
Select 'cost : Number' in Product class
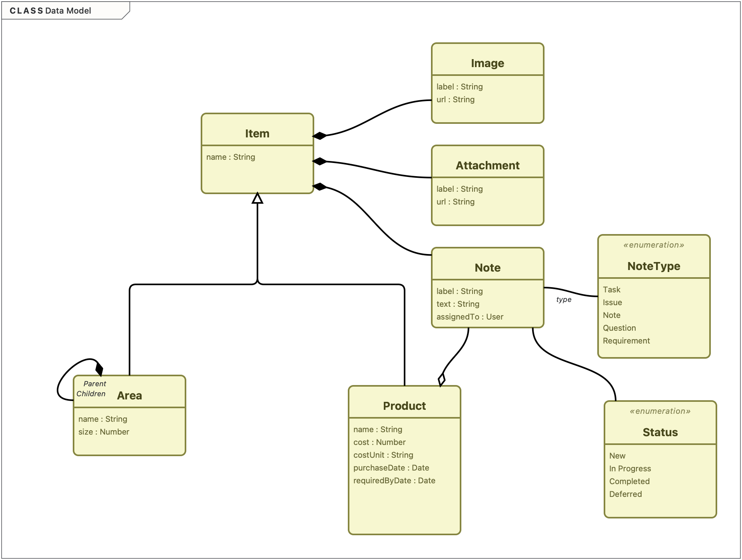coord(379,442)
